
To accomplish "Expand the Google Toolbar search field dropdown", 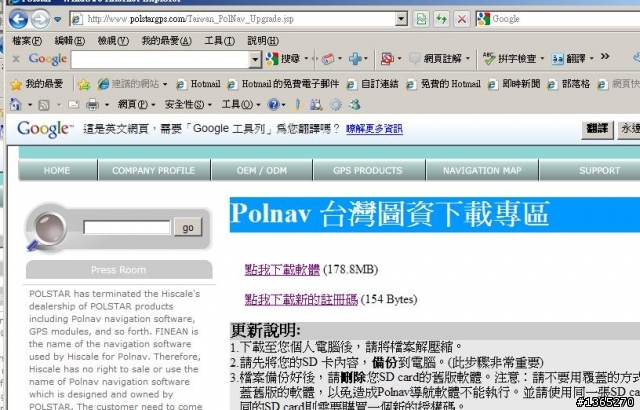I will [x=255, y=60].
